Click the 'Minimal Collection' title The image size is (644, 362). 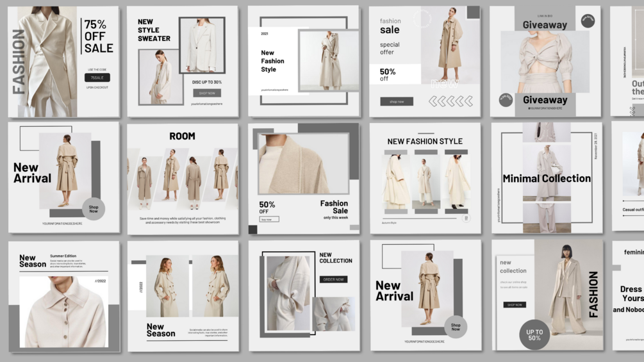pos(547,179)
